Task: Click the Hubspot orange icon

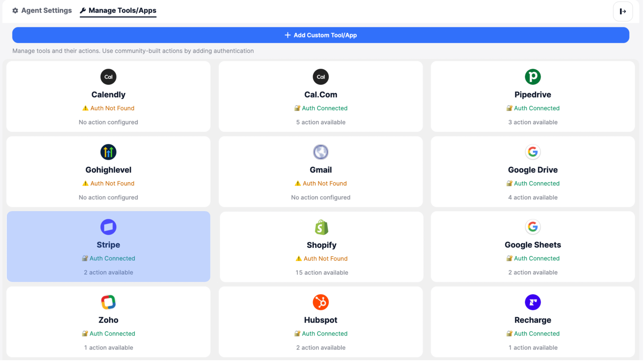Action: point(320,302)
